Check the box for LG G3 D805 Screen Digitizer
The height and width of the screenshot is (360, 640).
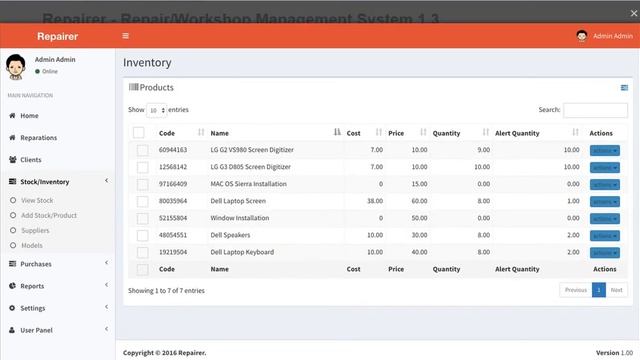click(x=142, y=167)
